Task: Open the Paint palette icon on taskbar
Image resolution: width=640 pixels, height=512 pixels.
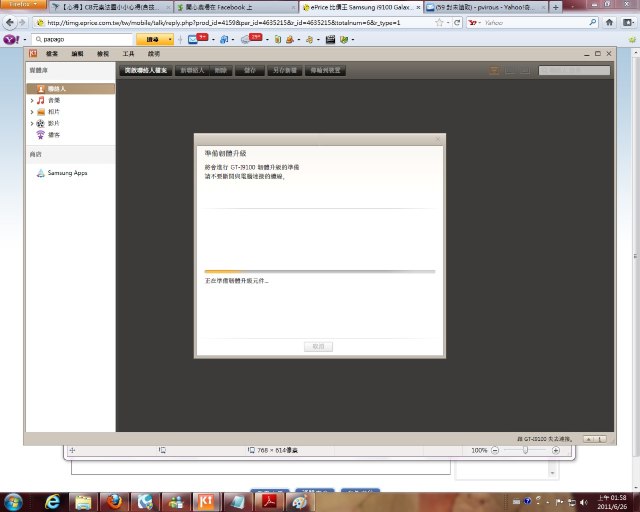Action: click(299, 502)
